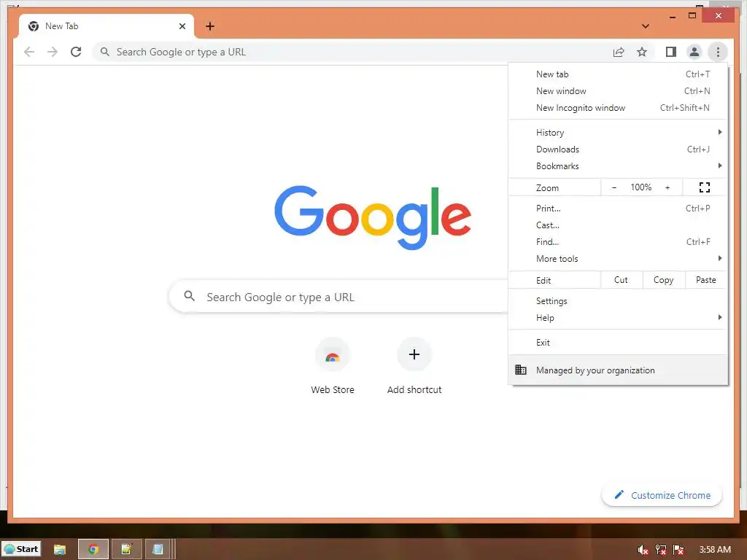Choose Exit from the menu
The image size is (747, 560).
pos(618,343)
